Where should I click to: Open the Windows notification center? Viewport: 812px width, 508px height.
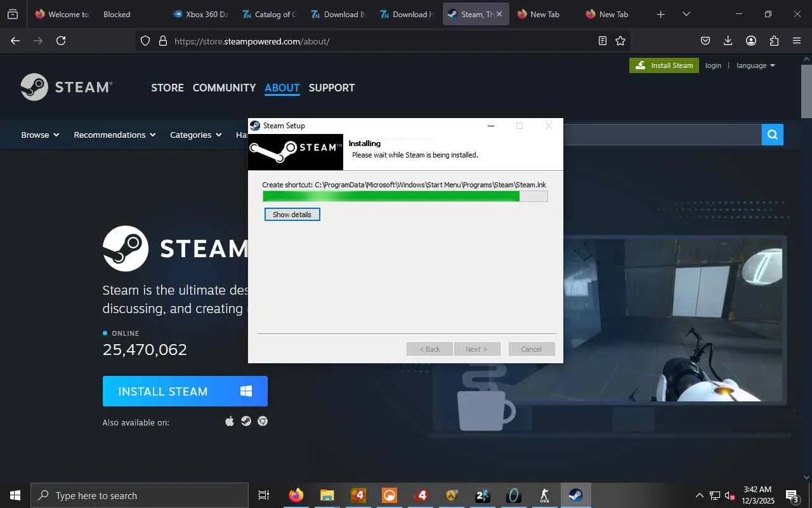click(x=792, y=495)
